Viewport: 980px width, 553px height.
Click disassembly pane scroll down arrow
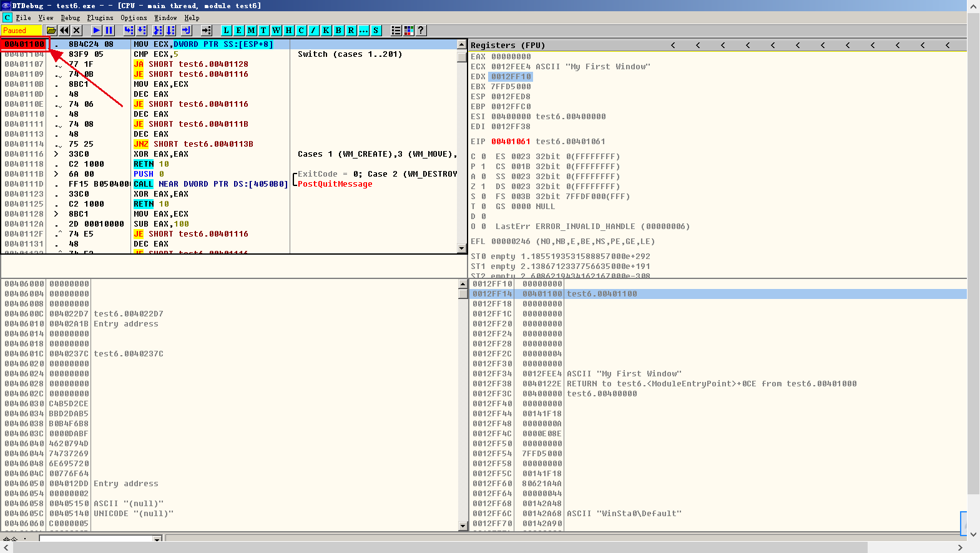coord(462,248)
